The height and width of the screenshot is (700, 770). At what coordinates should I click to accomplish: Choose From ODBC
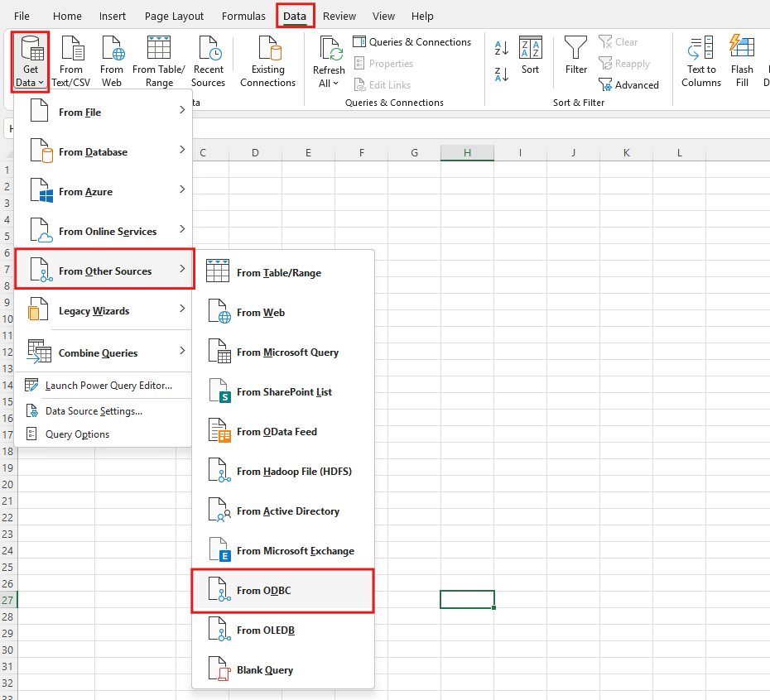(283, 591)
